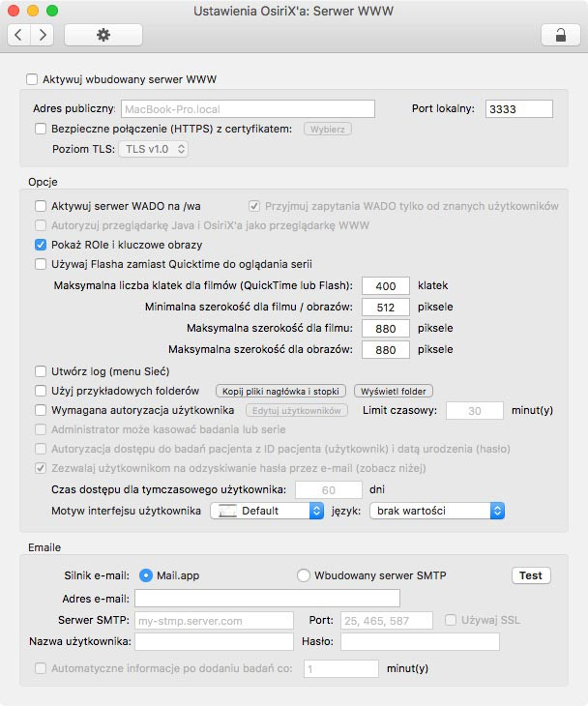Viewport: 588px width, 706px height.
Task: Toggle 'Przyjmuj zapytania WADO tylko od znanych użytkowników'
Action: pos(254,206)
